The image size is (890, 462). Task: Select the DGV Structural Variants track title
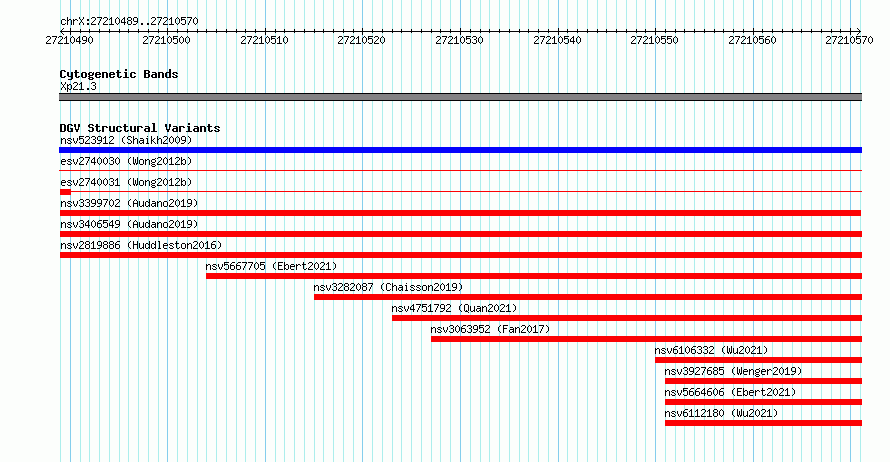click(140, 128)
